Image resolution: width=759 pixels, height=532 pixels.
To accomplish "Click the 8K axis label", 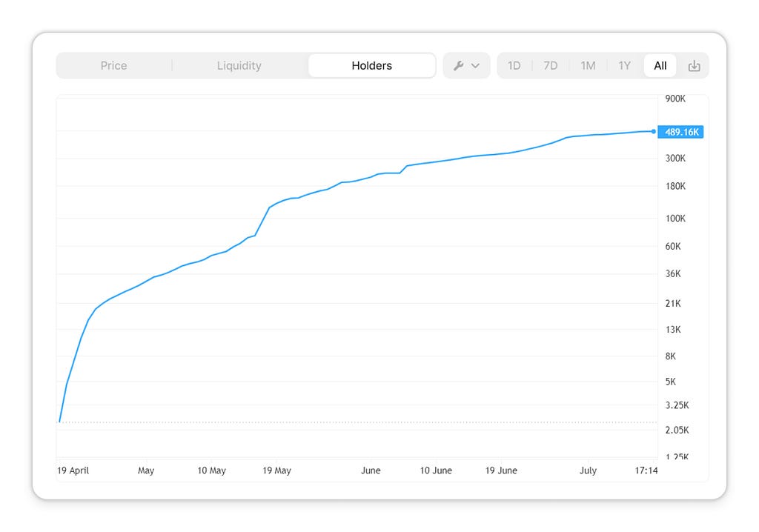I will (x=670, y=356).
